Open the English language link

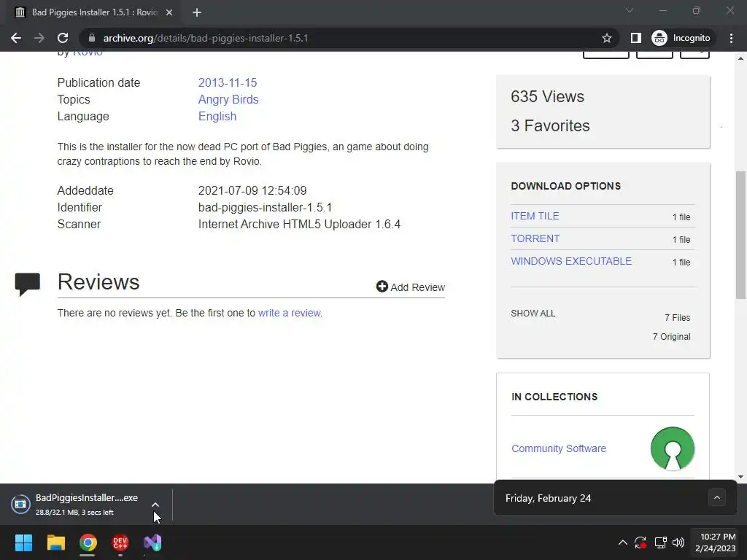coord(217,116)
